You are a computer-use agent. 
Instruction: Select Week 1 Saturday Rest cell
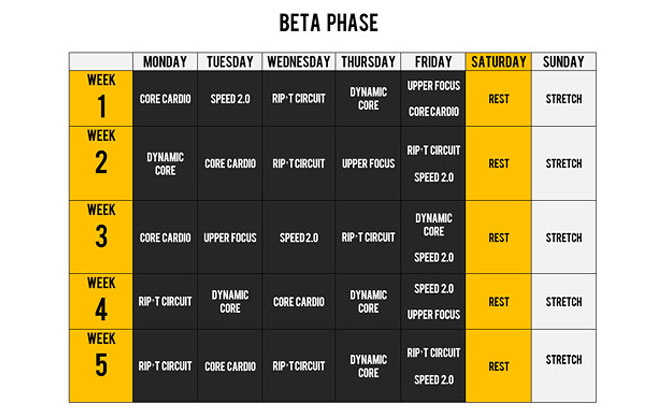click(x=499, y=99)
